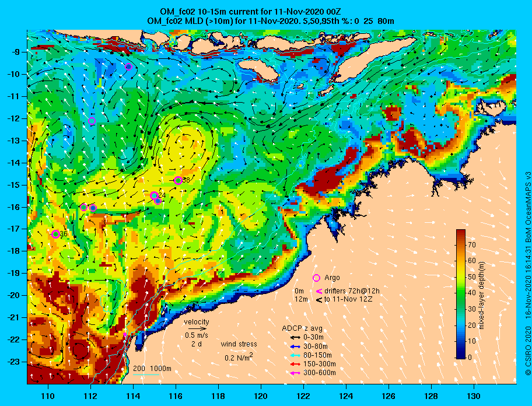Click the 'ADCP z avg' legend heading
Image resolution: width=532 pixels, height=406 pixels.
point(302,328)
